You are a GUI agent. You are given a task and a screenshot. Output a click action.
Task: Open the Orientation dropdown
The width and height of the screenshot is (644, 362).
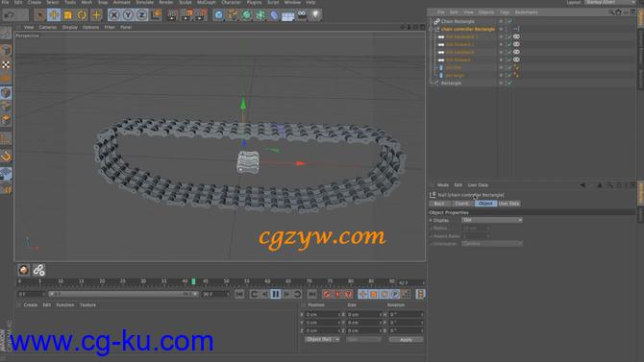[492, 244]
